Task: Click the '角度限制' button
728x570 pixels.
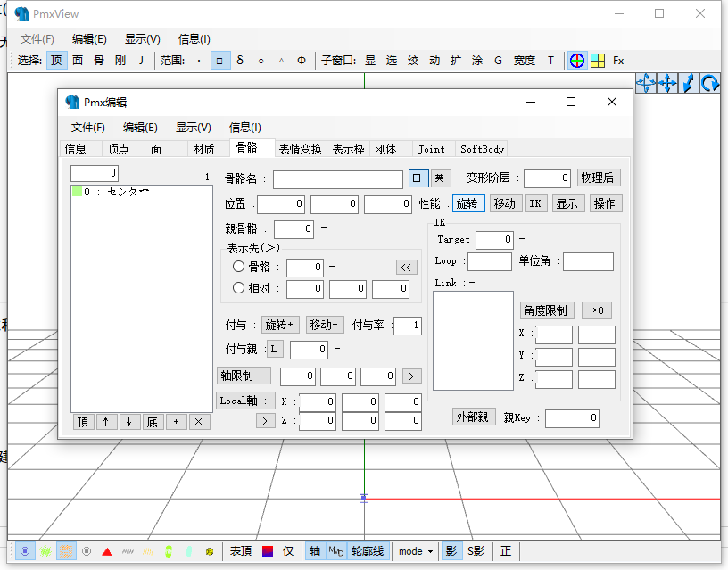Action: 546,310
